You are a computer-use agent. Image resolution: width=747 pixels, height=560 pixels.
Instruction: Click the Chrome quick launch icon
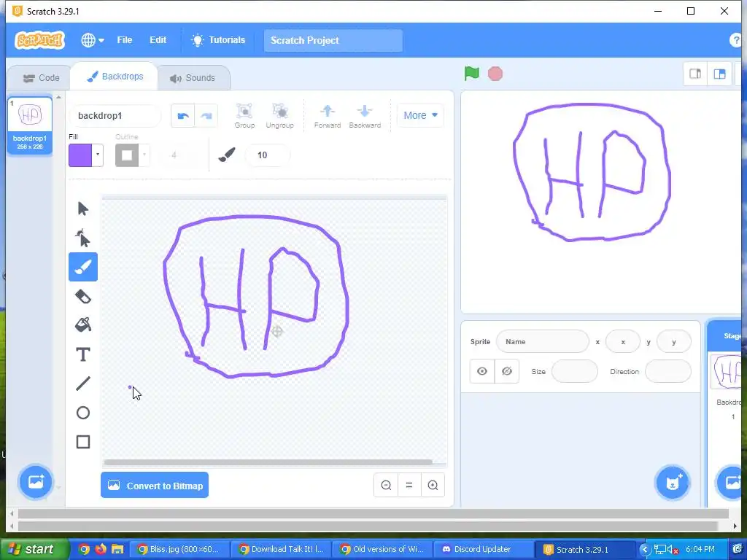pos(84,549)
